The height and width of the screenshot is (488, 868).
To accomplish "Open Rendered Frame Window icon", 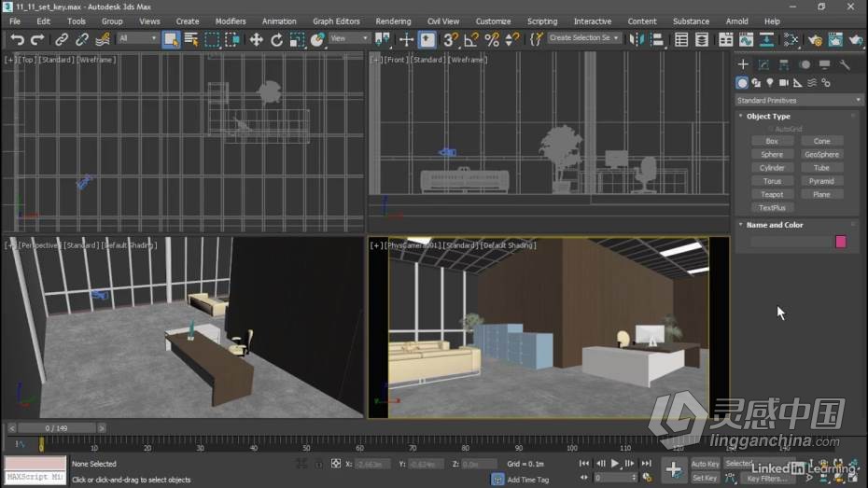I will (835, 39).
